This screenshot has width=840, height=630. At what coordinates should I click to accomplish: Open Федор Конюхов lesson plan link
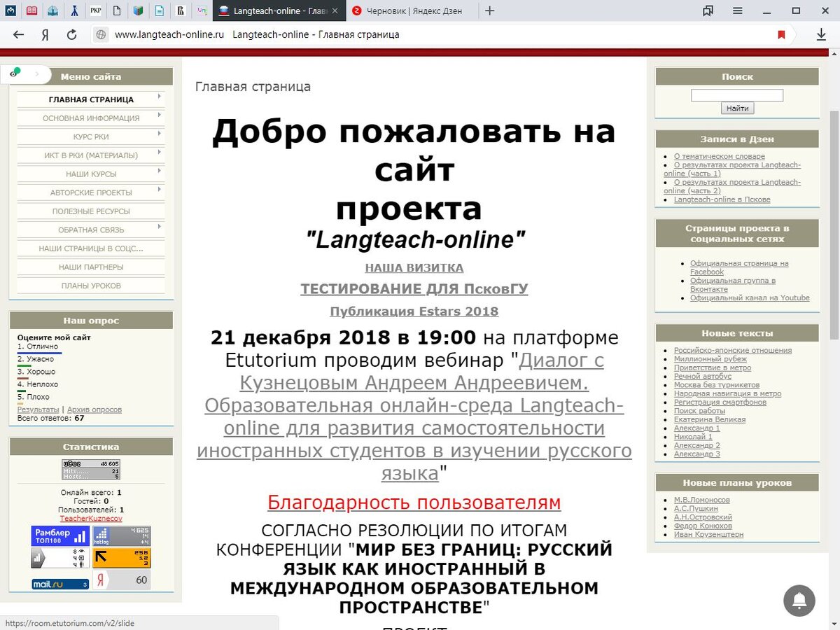[703, 526]
